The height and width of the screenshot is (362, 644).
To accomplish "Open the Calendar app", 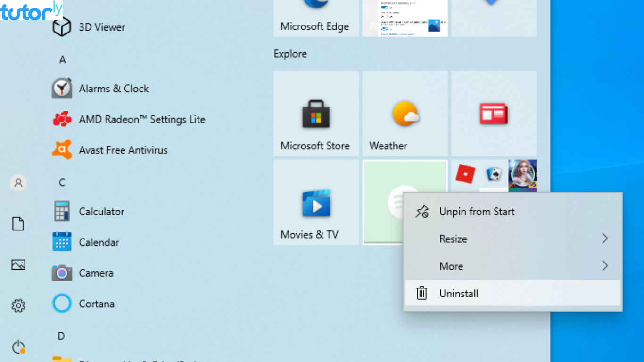I will tap(99, 242).
